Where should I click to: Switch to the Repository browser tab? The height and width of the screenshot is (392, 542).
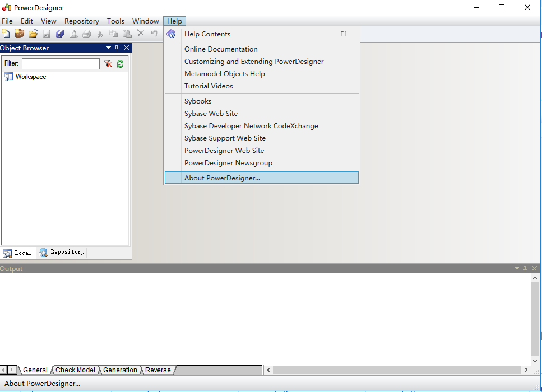[x=62, y=253]
